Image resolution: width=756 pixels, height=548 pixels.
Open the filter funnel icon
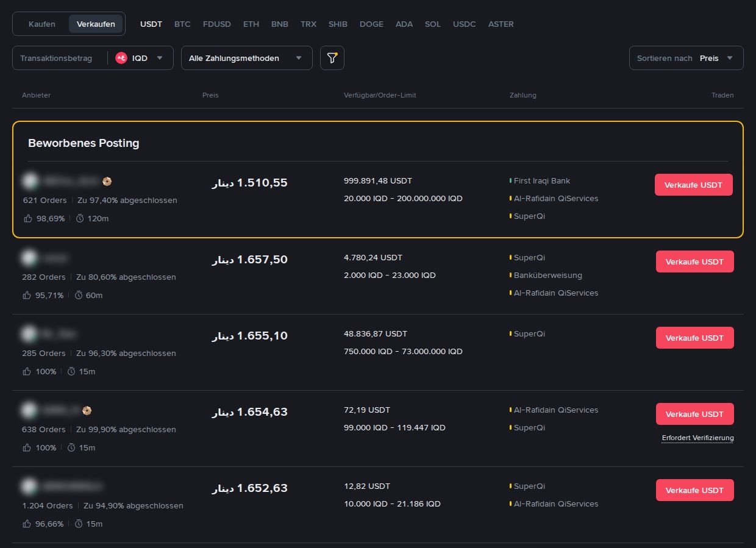(x=332, y=58)
